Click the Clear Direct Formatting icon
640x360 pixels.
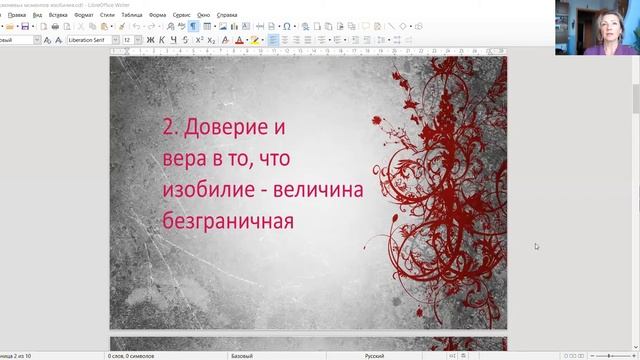coord(225,40)
